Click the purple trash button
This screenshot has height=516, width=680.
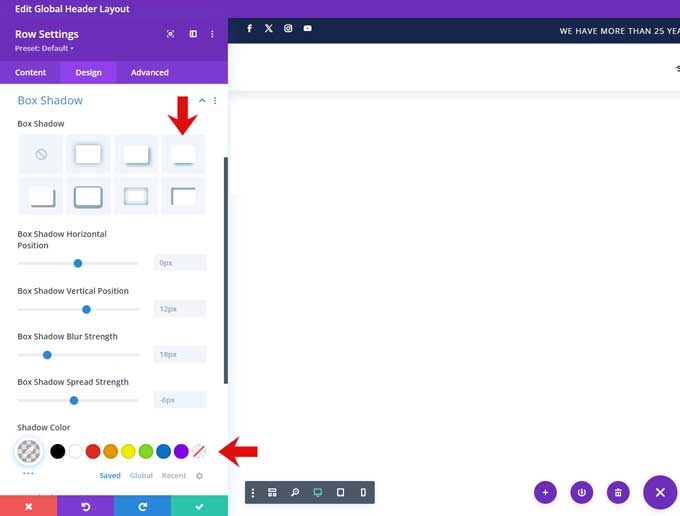tap(618, 493)
